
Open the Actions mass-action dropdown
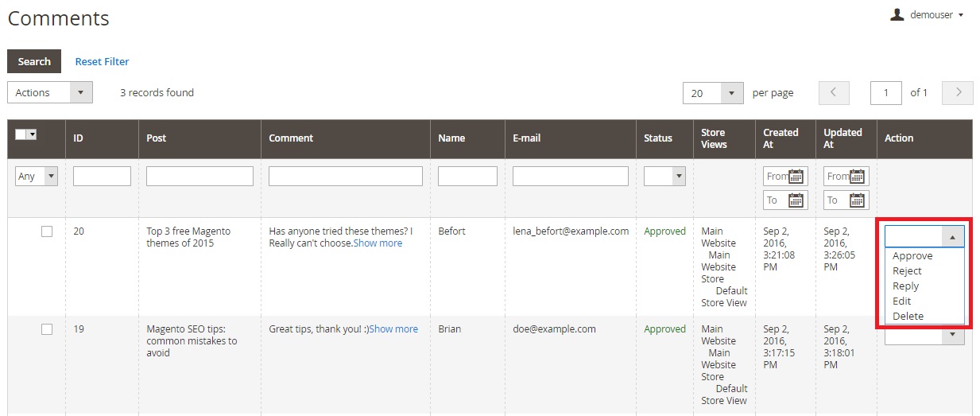coord(50,92)
